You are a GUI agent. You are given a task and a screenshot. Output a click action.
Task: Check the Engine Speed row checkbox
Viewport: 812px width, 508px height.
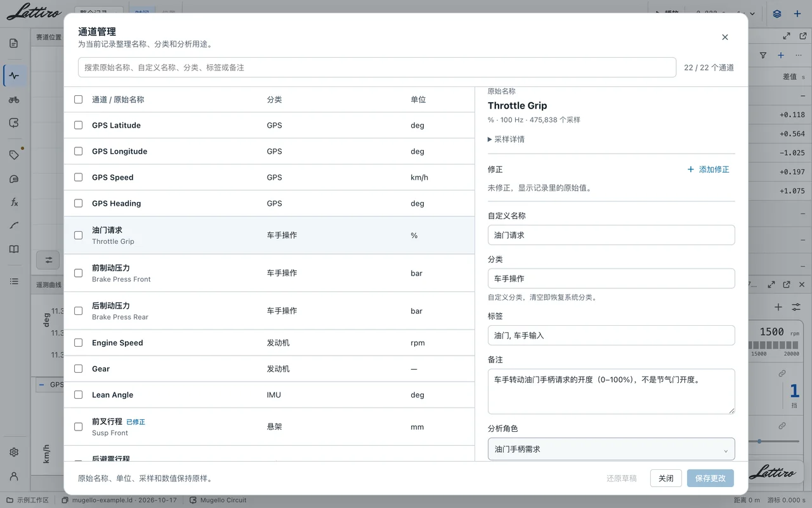(79, 342)
